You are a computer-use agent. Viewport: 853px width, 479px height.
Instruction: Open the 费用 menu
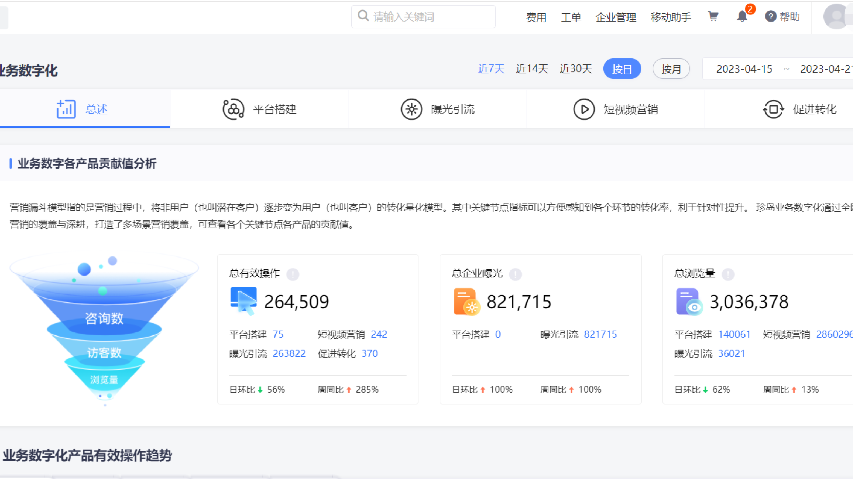tap(536, 17)
